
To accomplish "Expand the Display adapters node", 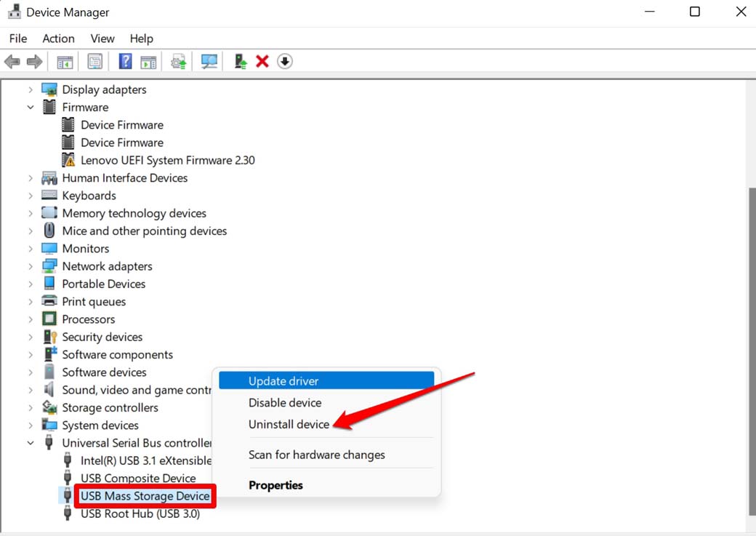I will pos(31,89).
